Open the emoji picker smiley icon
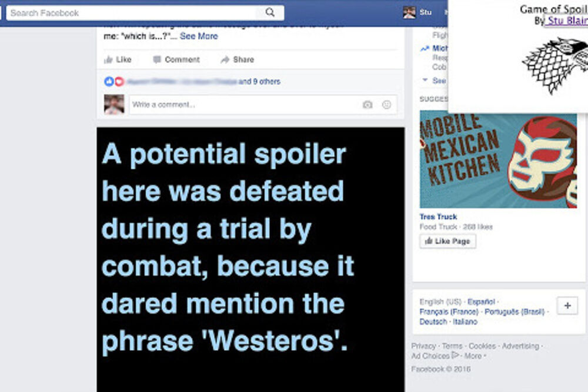The image size is (588, 392). click(x=386, y=104)
